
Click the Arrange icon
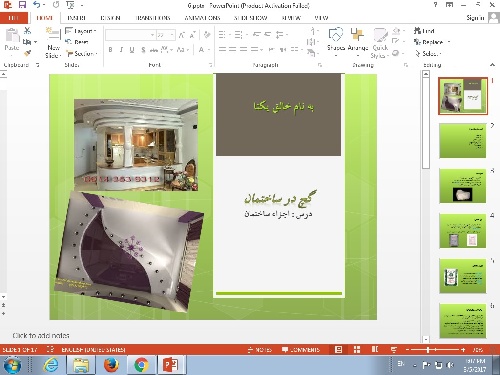coord(357,34)
